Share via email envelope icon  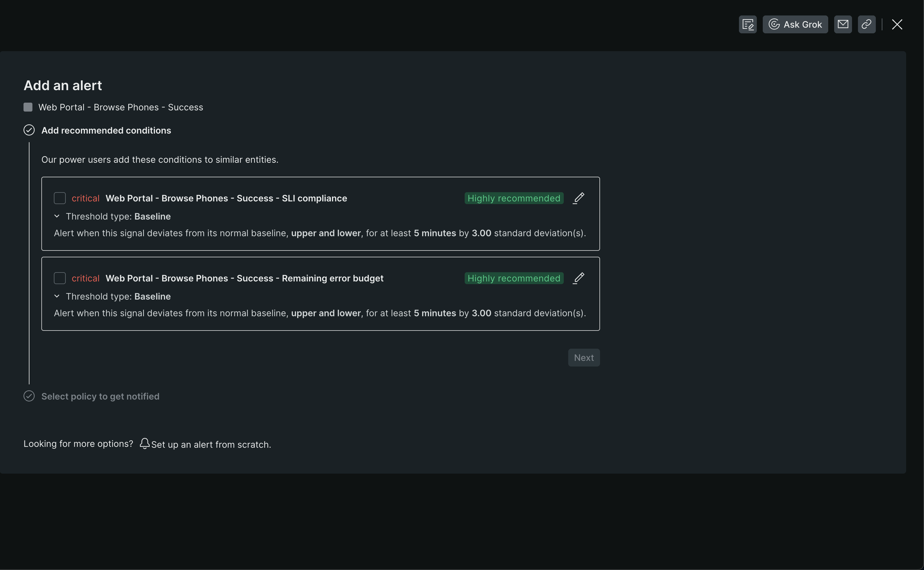click(x=843, y=24)
